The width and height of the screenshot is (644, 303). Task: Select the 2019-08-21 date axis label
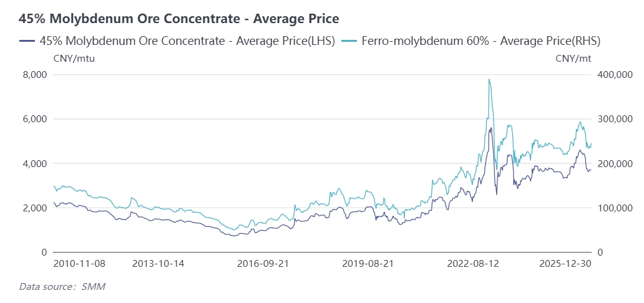click(368, 264)
